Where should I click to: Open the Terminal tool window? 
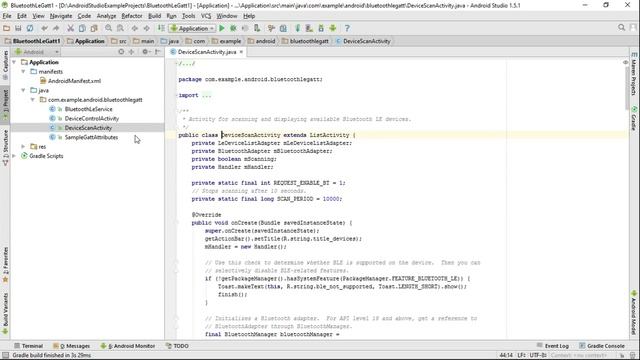coord(29,346)
